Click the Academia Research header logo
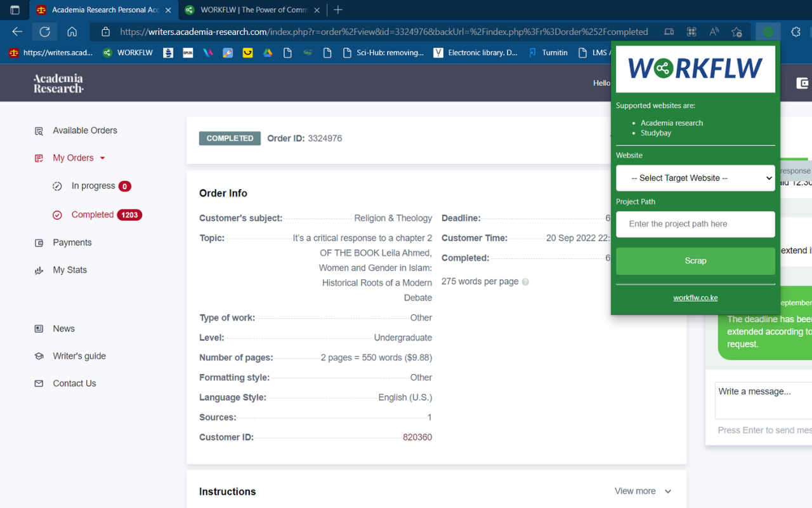 pos(58,83)
